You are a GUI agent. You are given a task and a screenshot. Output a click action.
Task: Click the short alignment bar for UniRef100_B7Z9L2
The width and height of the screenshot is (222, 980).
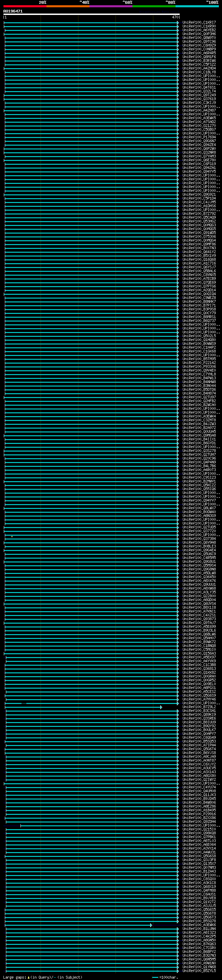(x=84, y=707)
